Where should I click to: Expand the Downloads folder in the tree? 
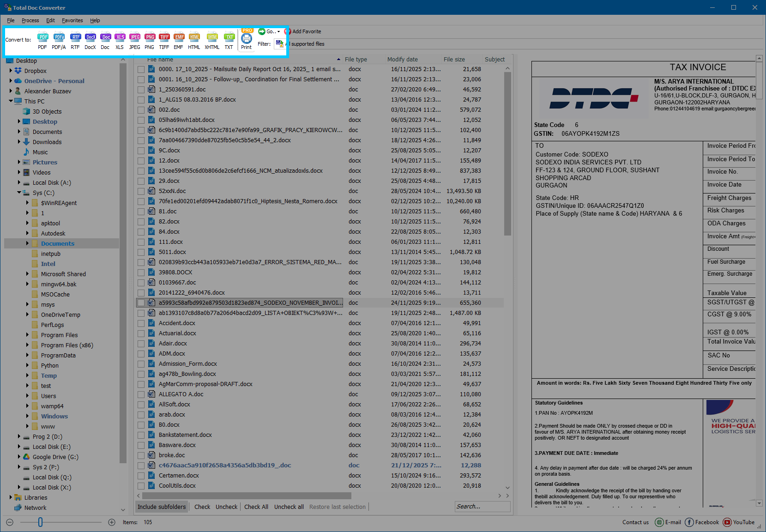[18, 142]
